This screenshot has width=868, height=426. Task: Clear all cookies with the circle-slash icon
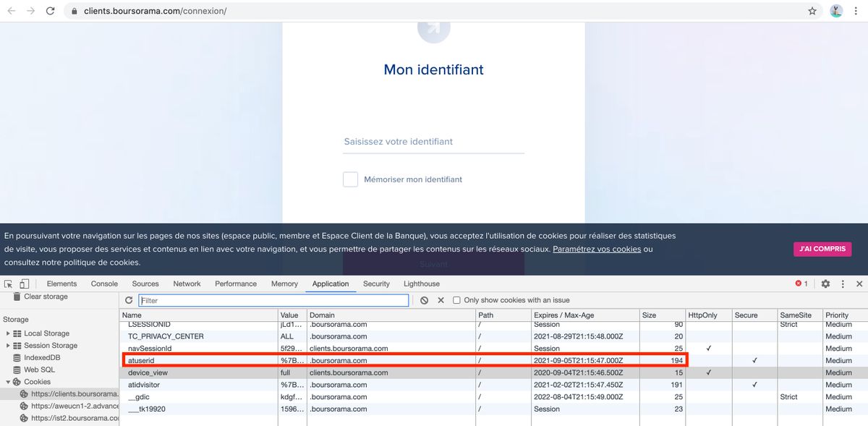tap(424, 300)
